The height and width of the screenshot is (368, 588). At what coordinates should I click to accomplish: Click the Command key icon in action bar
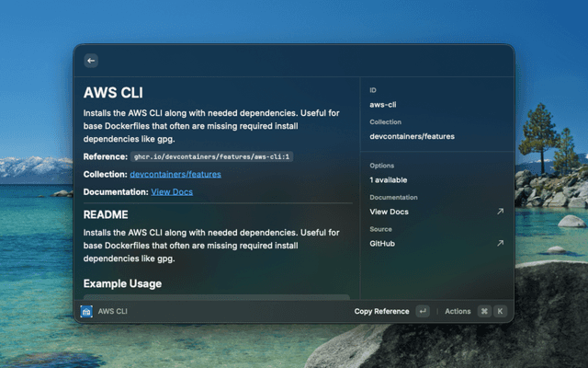(483, 312)
